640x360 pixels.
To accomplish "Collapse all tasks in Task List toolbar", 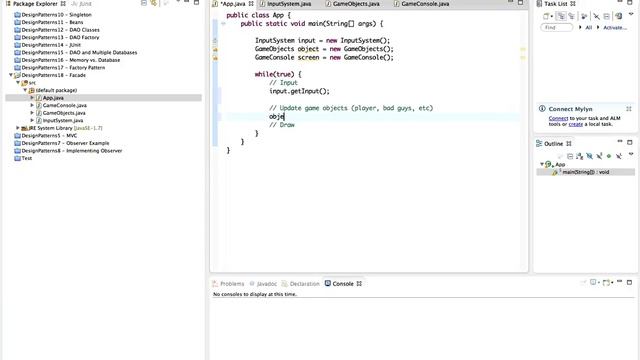I will pyautogui.click(x=607, y=16).
